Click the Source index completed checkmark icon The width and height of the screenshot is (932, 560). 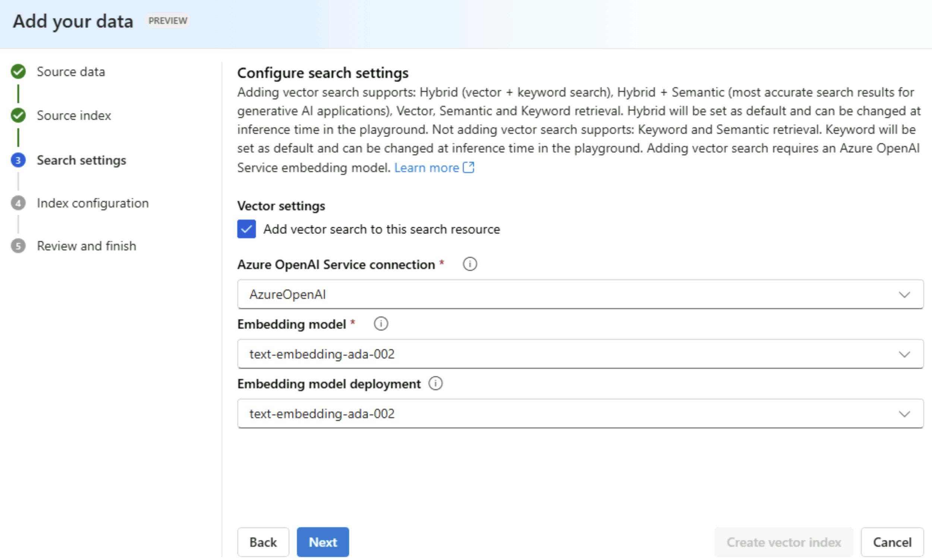pyautogui.click(x=18, y=115)
